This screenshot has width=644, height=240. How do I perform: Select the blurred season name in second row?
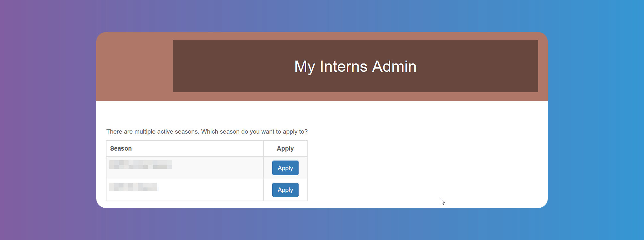(x=133, y=187)
